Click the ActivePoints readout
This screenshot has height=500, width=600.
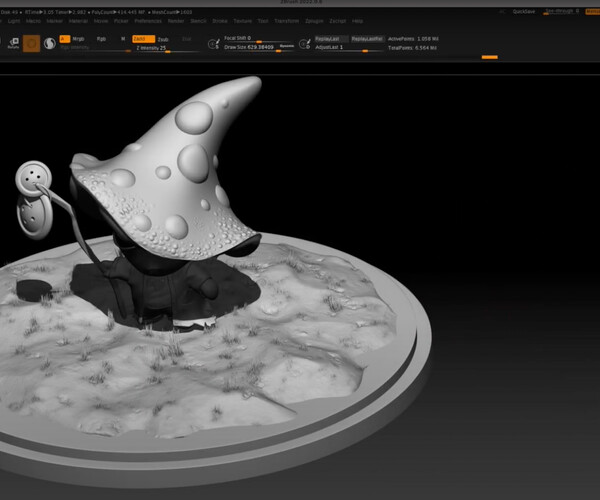(x=413, y=39)
